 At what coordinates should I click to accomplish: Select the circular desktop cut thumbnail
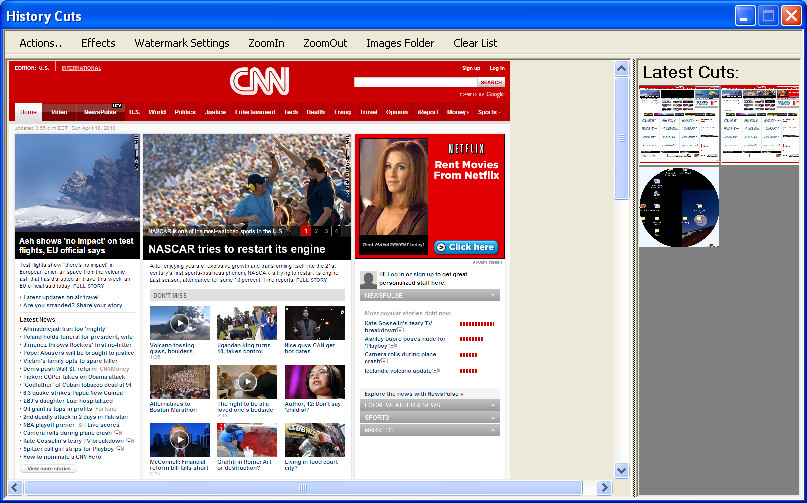click(678, 207)
